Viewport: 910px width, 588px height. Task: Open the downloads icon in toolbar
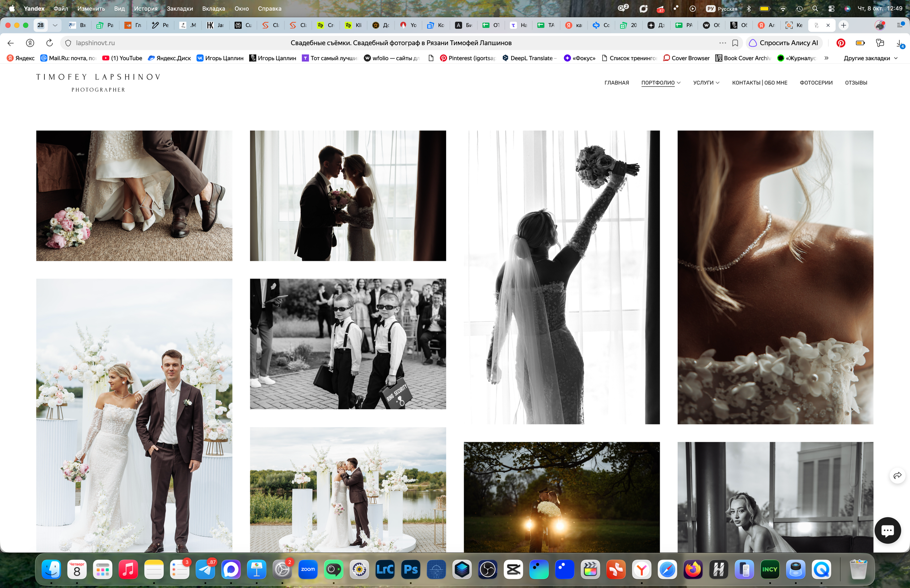[900, 43]
